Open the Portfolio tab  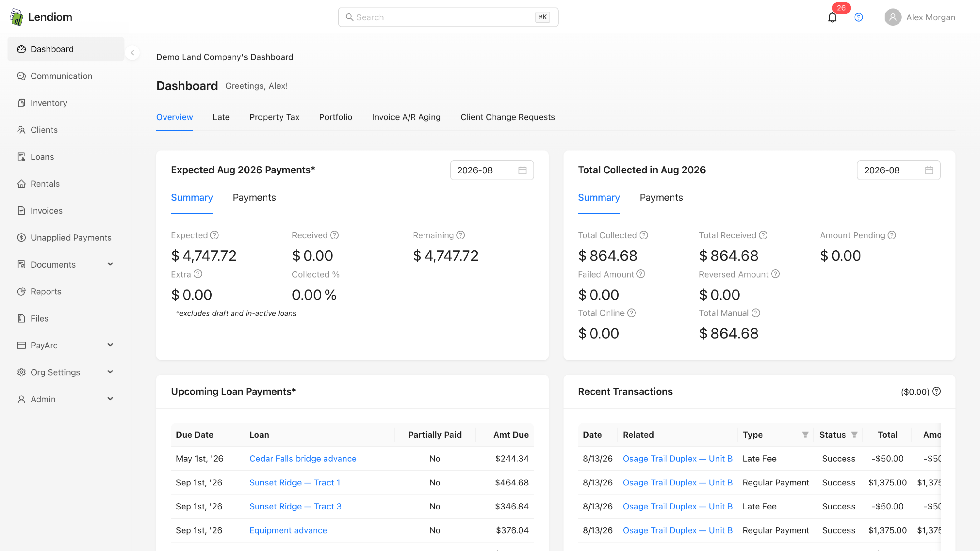click(x=335, y=117)
